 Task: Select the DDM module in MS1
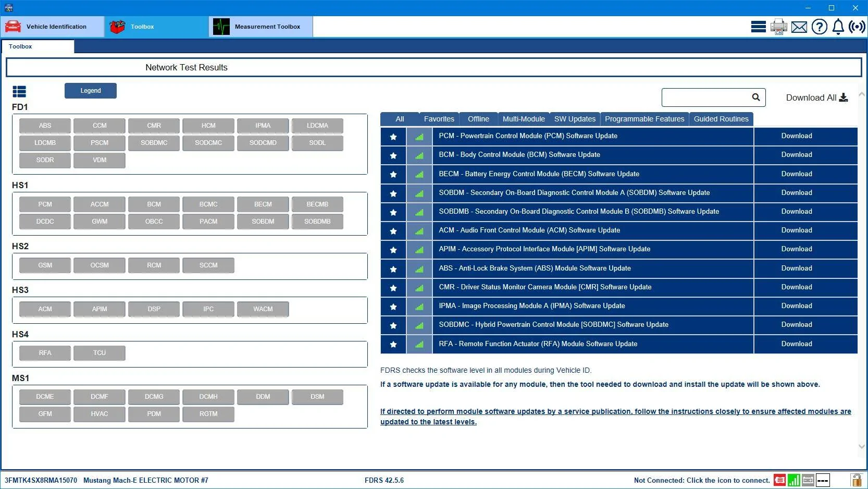tap(263, 397)
